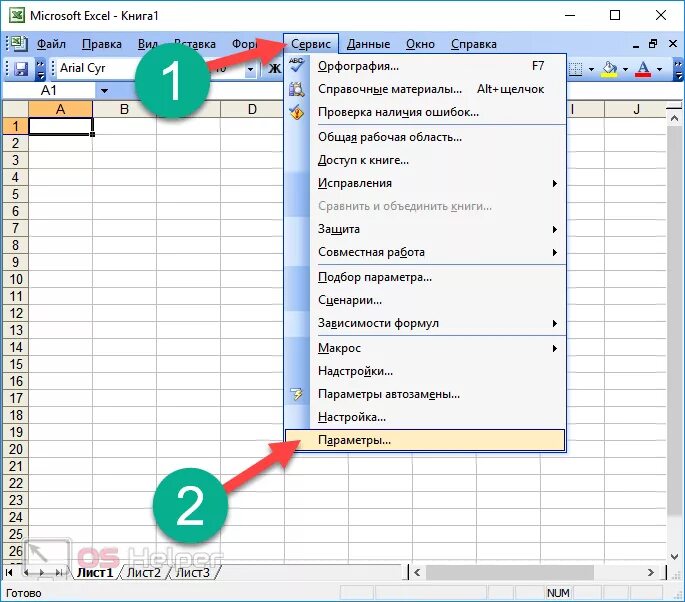Click the Research materials binoculars icon
This screenshot has height=602, width=685.
[x=297, y=89]
